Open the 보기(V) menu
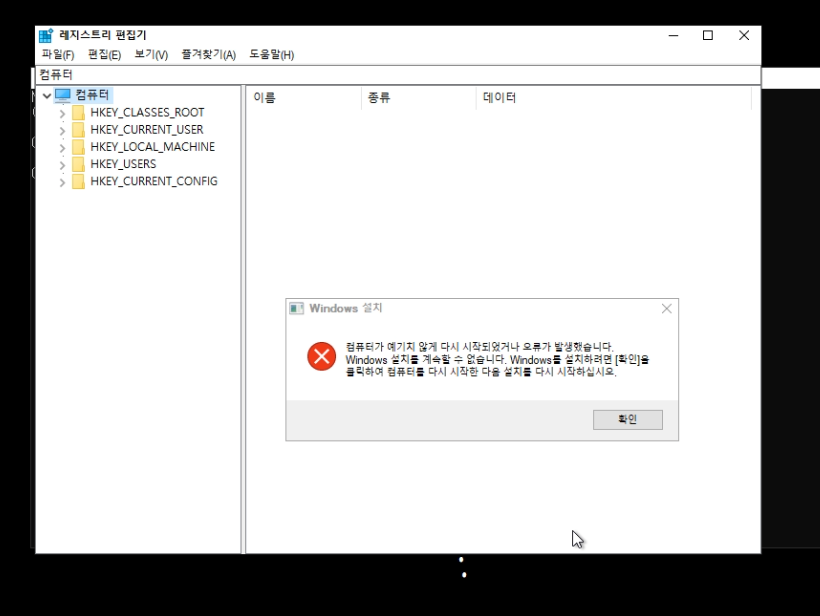 click(x=151, y=54)
